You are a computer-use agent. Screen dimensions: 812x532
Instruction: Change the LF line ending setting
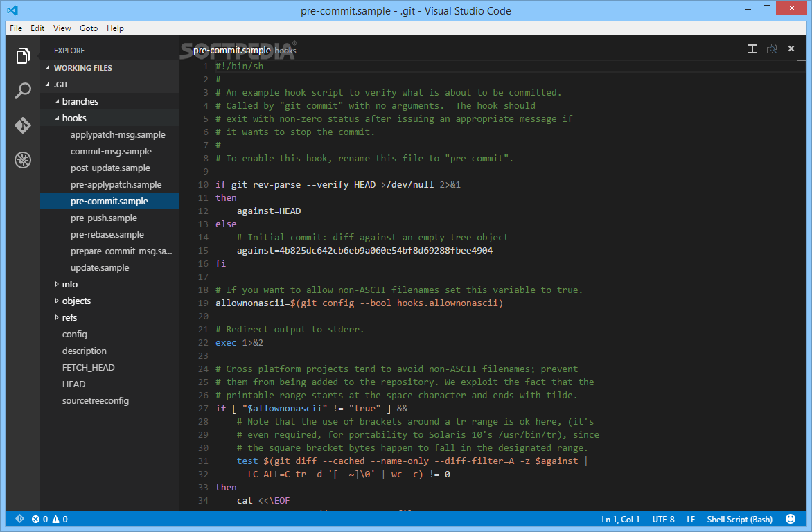click(690, 519)
